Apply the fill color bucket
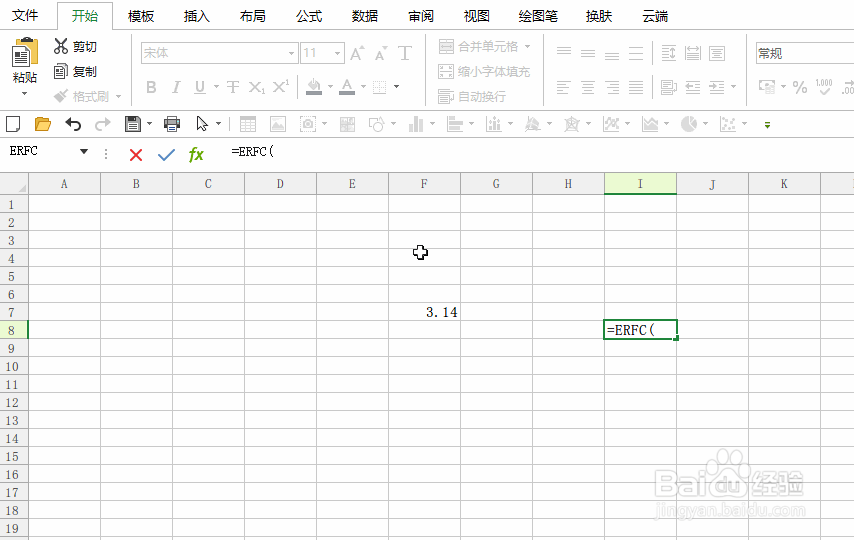 tap(314, 87)
